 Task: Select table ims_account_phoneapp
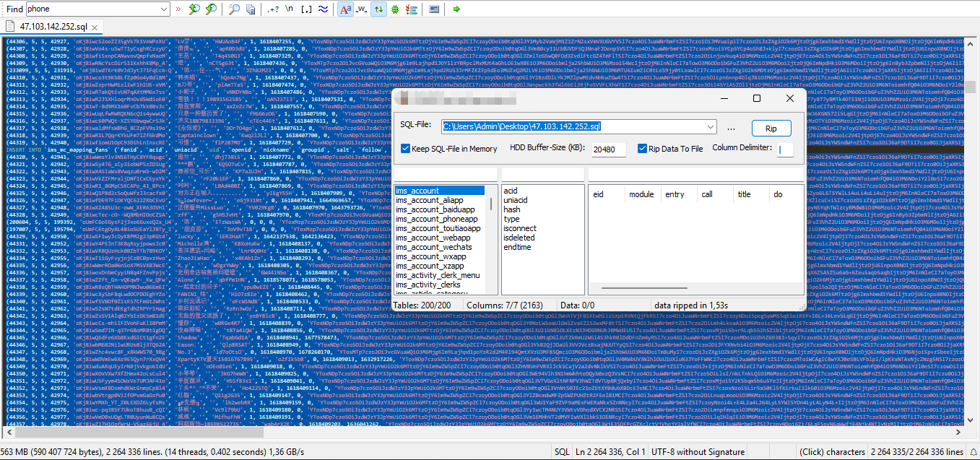[439, 219]
